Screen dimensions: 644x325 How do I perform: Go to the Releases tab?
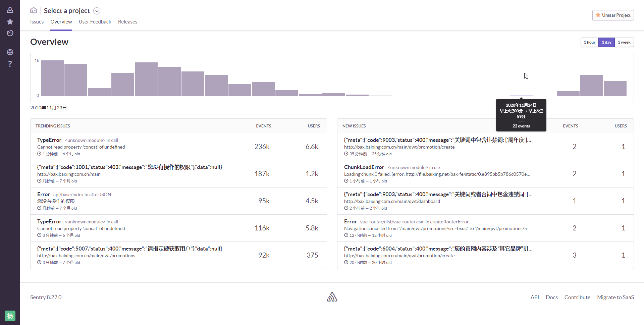(127, 22)
